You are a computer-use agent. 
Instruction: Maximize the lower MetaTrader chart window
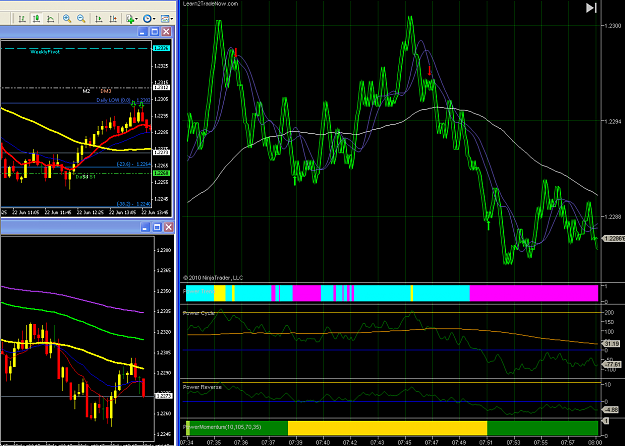tap(157, 227)
